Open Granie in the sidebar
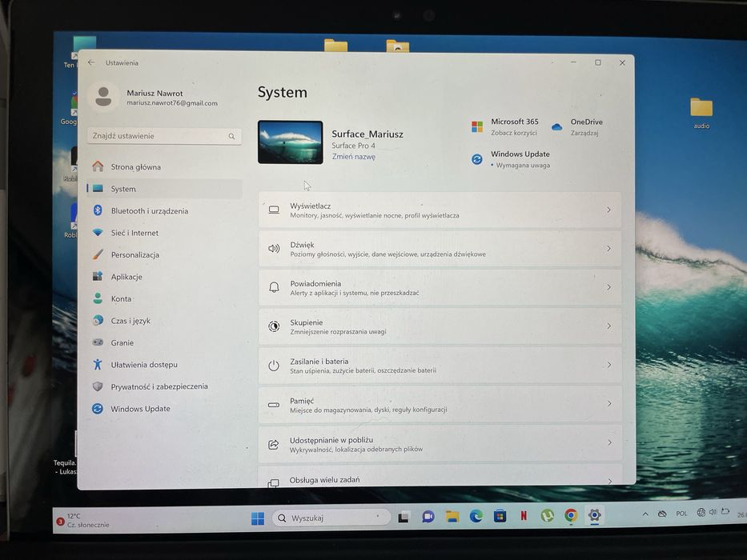The width and height of the screenshot is (747, 560). click(164, 342)
